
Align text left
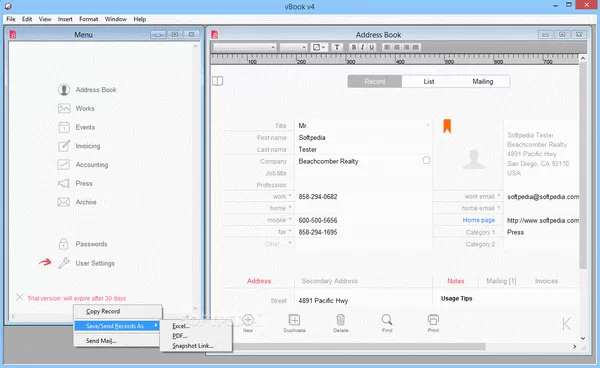pos(387,47)
